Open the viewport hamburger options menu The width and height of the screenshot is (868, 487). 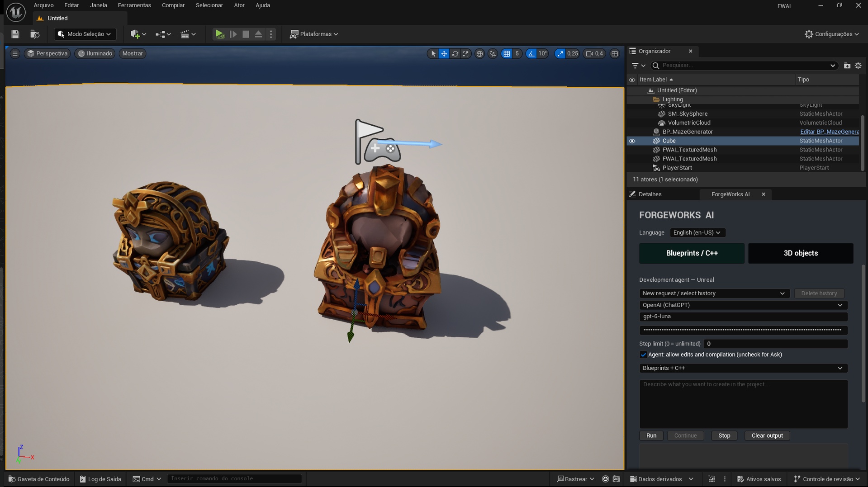pyautogui.click(x=15, y=53)
